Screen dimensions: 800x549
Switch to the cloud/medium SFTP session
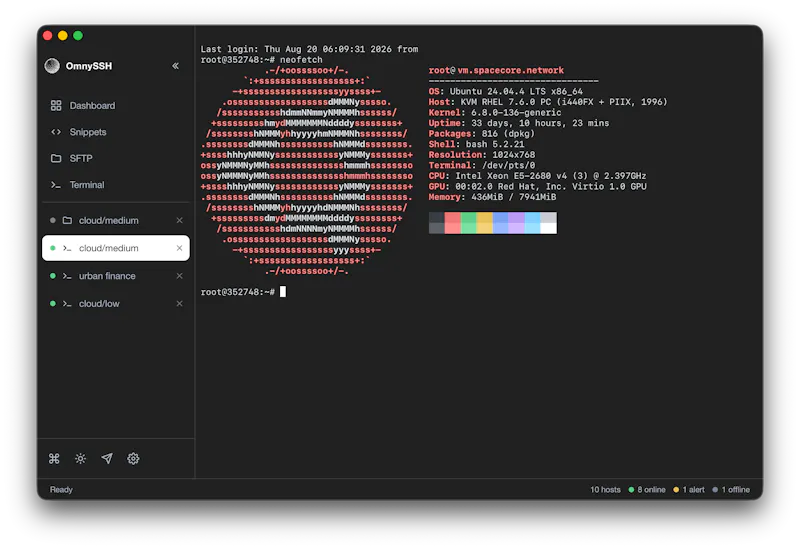(x=116, y=220)
